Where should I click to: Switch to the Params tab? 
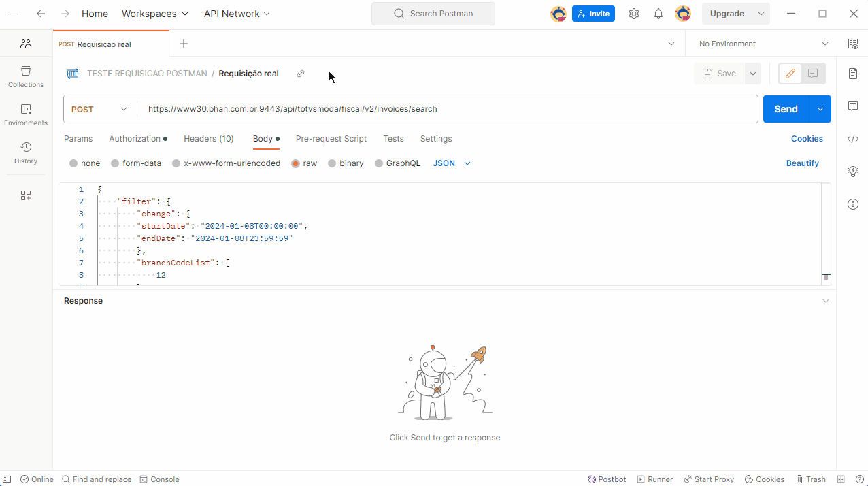pyautogui.click(x=78, y=139)
